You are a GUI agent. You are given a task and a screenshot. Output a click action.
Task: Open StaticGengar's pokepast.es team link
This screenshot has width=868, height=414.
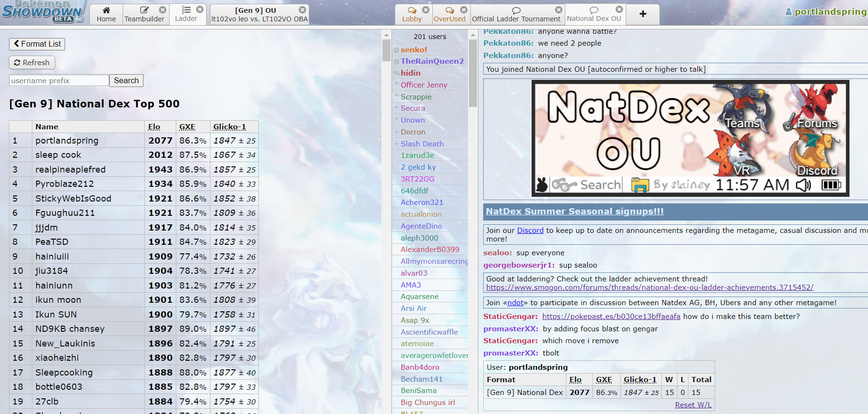[611, 317]
